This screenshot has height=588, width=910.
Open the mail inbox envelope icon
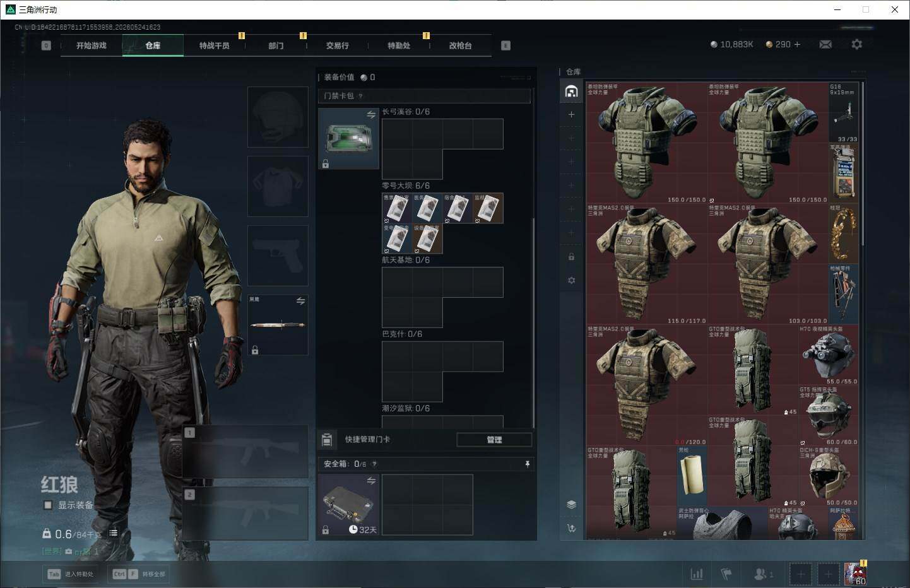[825, 44]
